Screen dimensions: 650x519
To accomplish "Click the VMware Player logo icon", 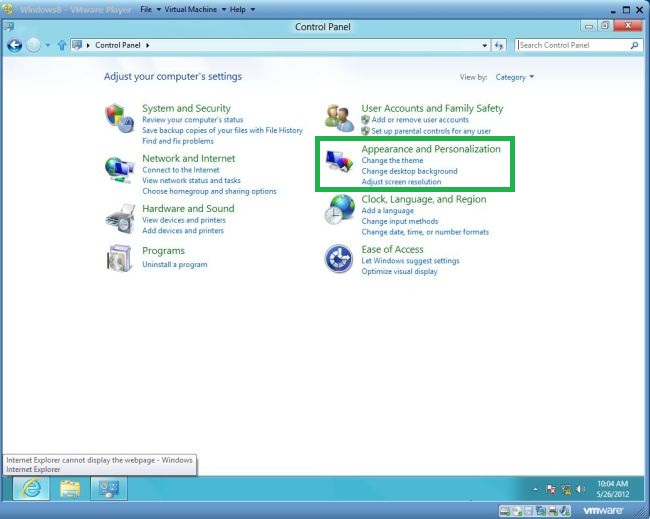I will pos(7,9).
